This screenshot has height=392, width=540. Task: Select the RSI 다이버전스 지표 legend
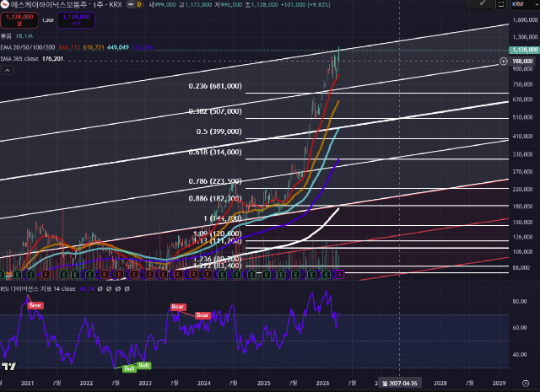[x=38, y=289]
